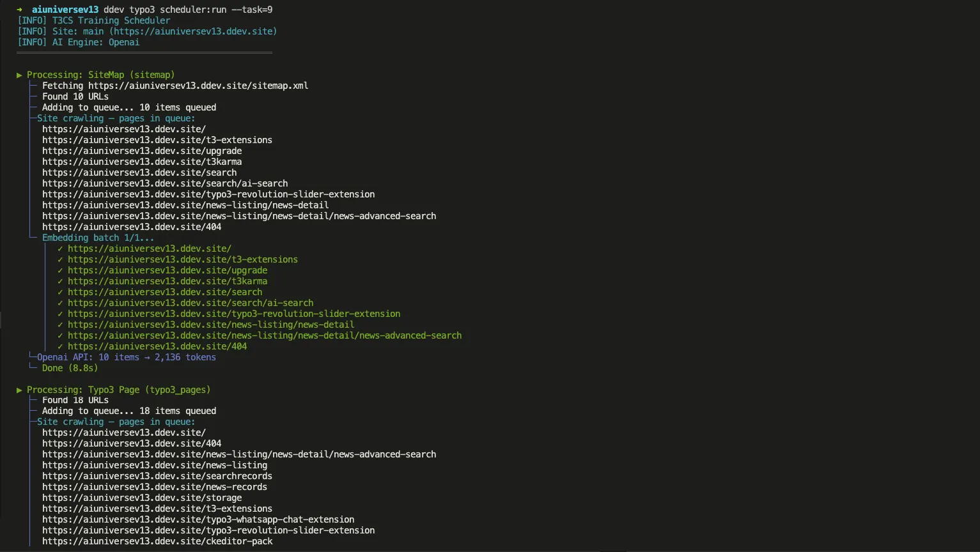Click the command text 'ddev typo3 scheduler:run --task=9'
980x552 pixels.
[188, 10]
